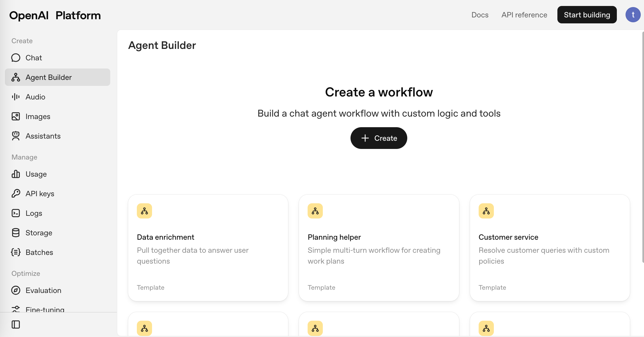Image resolution: width=644 pixels, height=337 pixels.
Task: Click the workflow icon on the Data enrichment card
Action: (x=144, y=211)
